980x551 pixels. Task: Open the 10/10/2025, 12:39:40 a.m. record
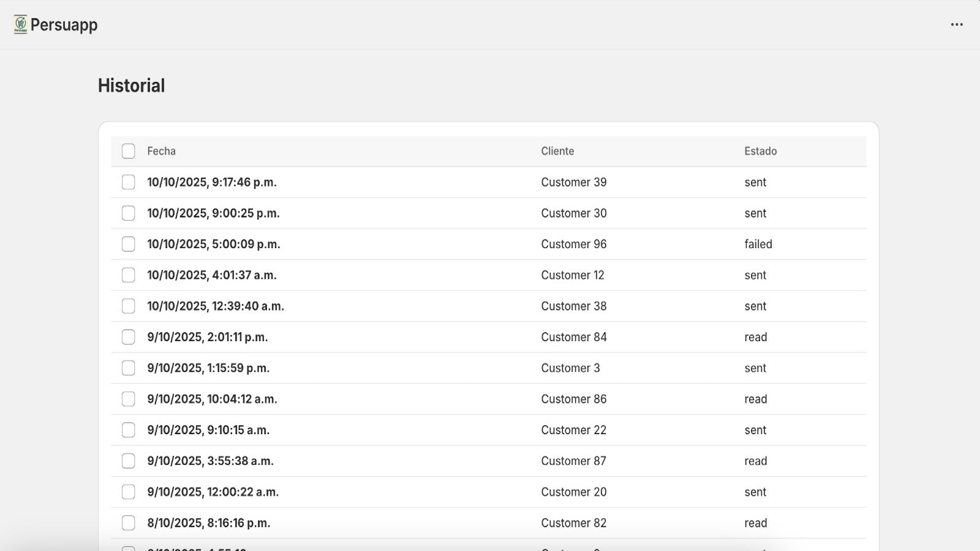pos(215,306)
